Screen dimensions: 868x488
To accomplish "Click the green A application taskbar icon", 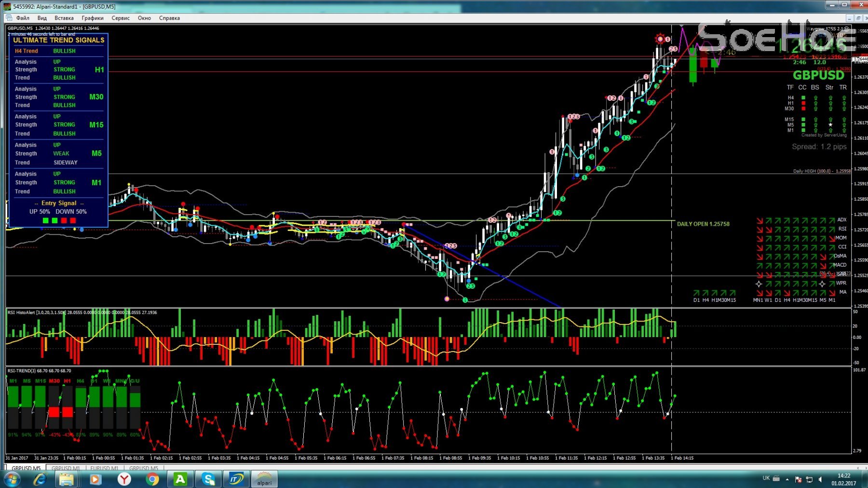I will [180, 479].
